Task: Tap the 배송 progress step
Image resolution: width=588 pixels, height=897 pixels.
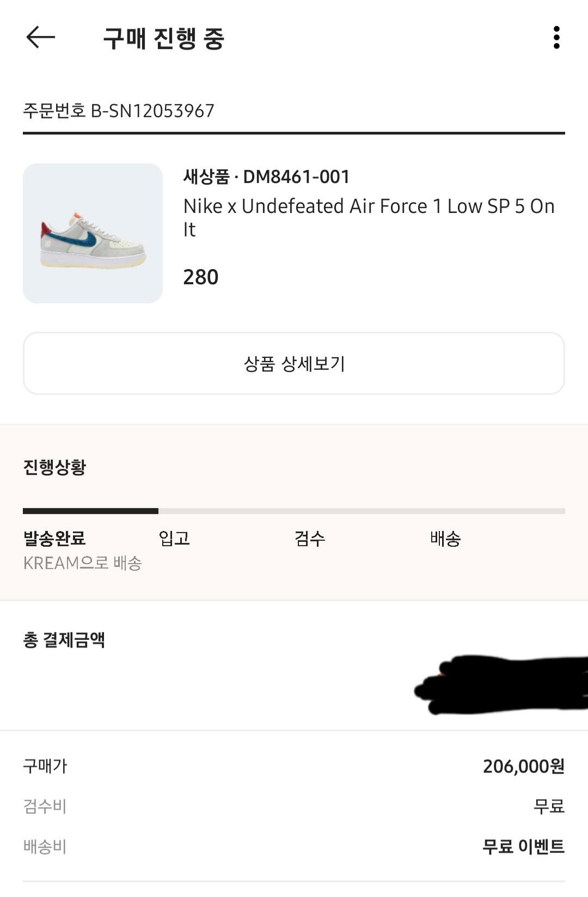Action: [445, 539]
